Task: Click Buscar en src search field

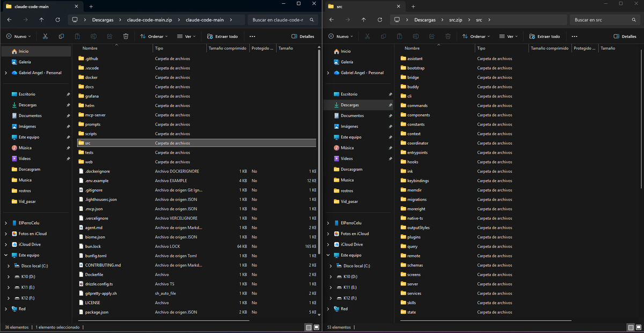Action: tap(605, 20)
